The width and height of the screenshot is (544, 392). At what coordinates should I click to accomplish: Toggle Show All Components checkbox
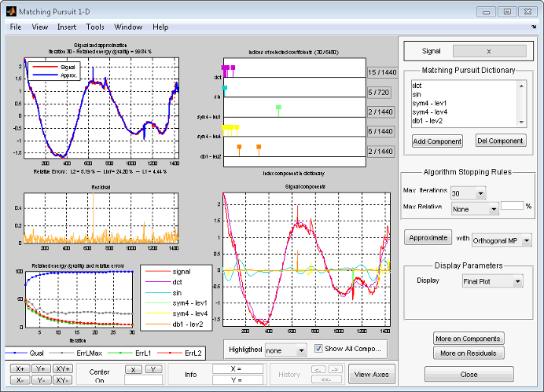coord(318,349)
